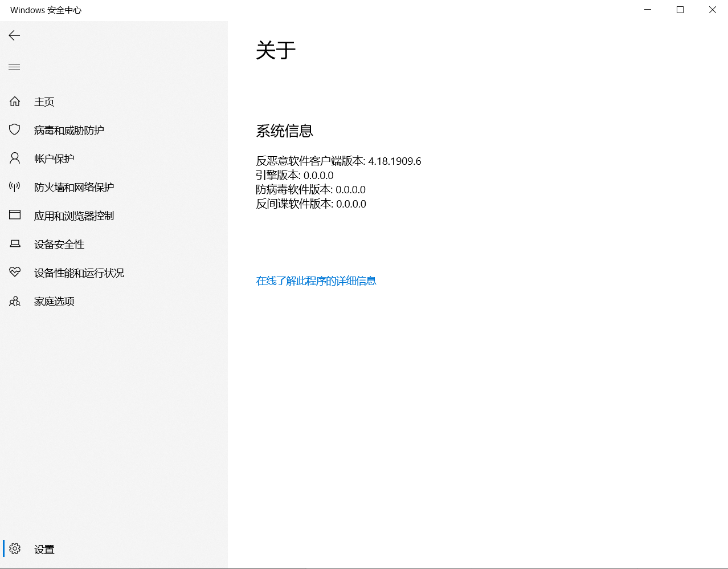Screen dimensions: 728x569
Task: Open 设备性能和运行状况 section
Action: (79, 273)
